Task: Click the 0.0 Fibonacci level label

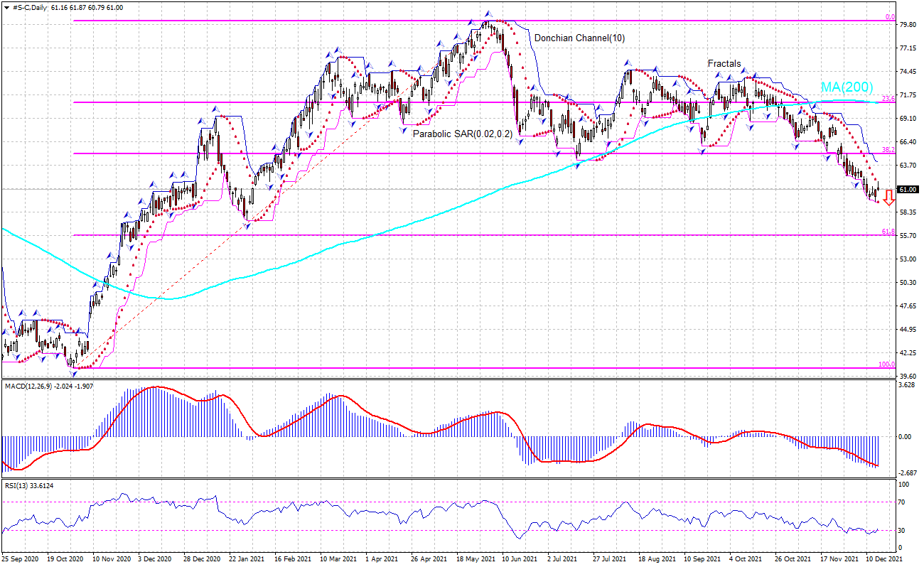Action: pyautogui.click(x=889, y=17)
